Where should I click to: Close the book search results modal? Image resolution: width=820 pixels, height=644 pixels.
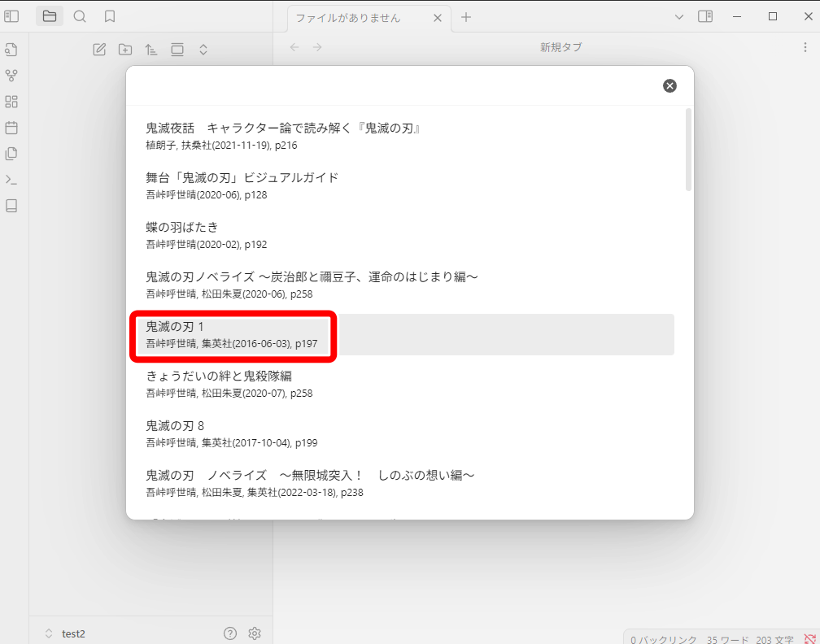point(670,85)
